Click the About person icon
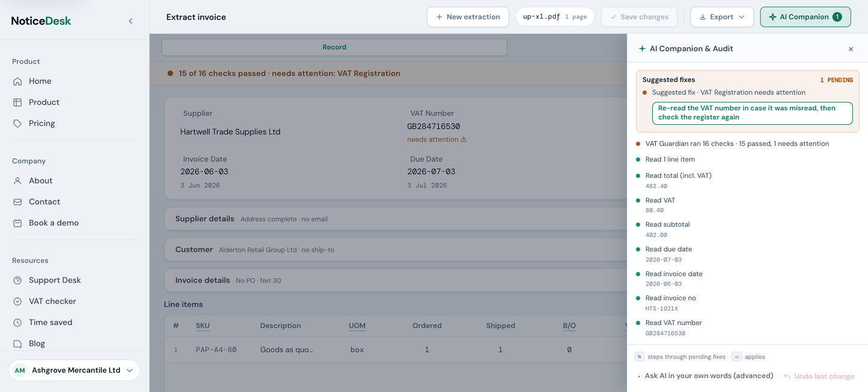This screenshot has height=392, width=868. 17,181
